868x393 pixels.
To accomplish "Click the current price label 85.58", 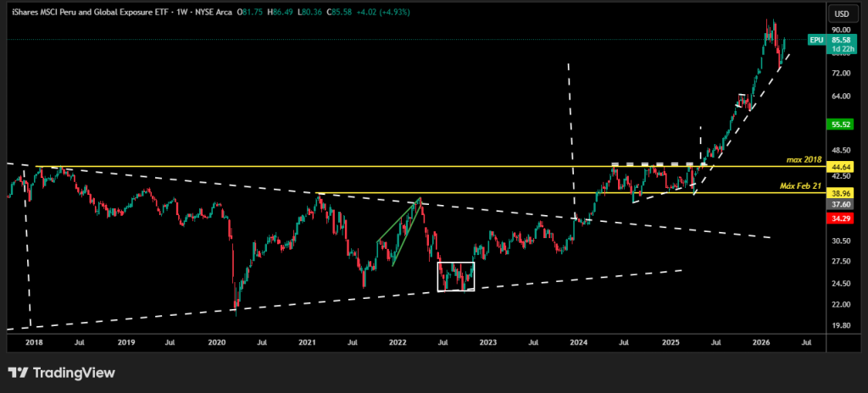I will pyautogui.click(x=841, y=40).
